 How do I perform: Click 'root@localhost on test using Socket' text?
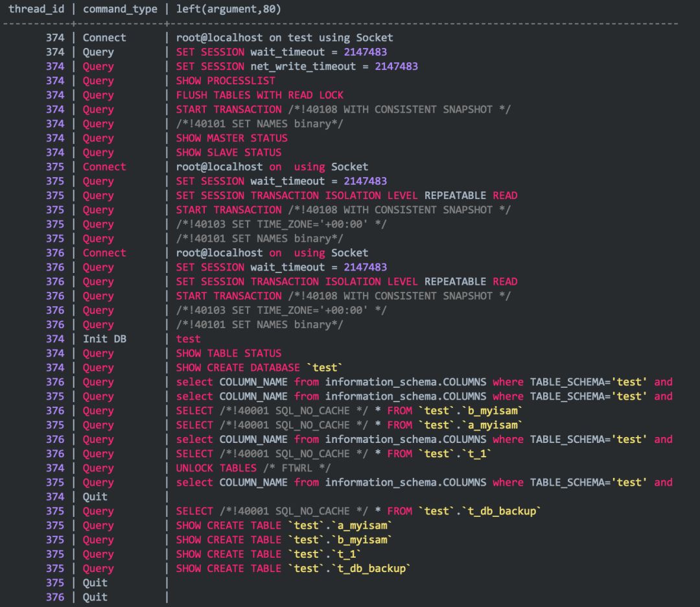(285, 38)
